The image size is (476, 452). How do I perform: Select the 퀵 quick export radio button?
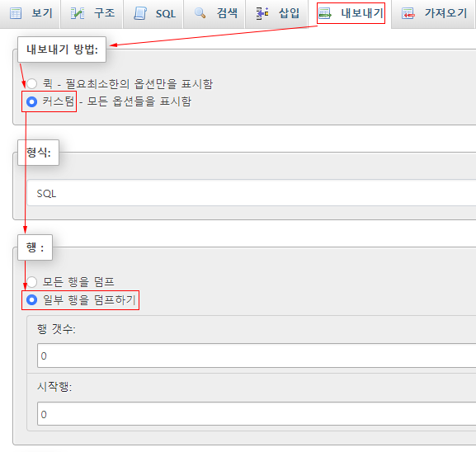pos(32,83)
